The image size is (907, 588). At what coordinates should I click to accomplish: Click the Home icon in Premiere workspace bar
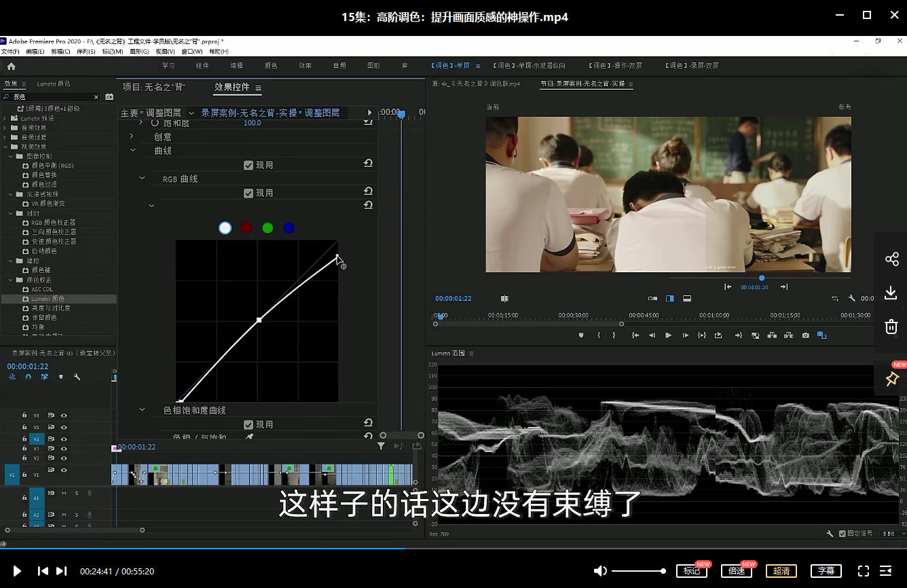[x=11, y=66]
